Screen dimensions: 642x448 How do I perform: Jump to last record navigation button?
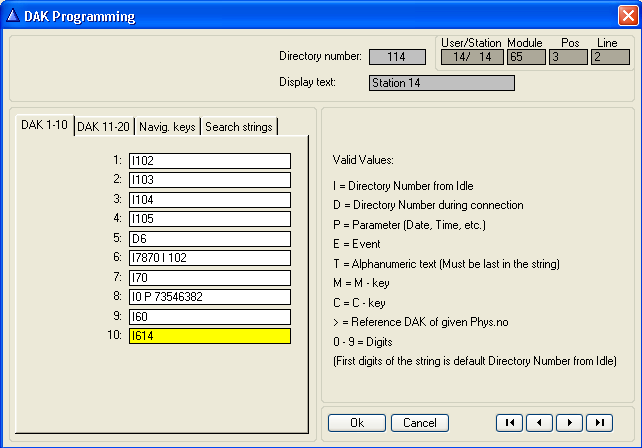[599, 423]
